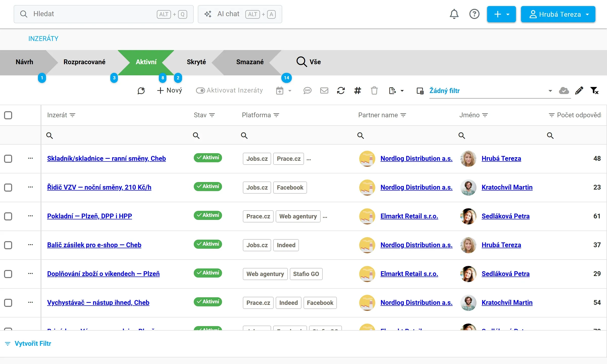Delete using the trash bin icon
Viewport: 607px width, 364px height.
(374, 90)
